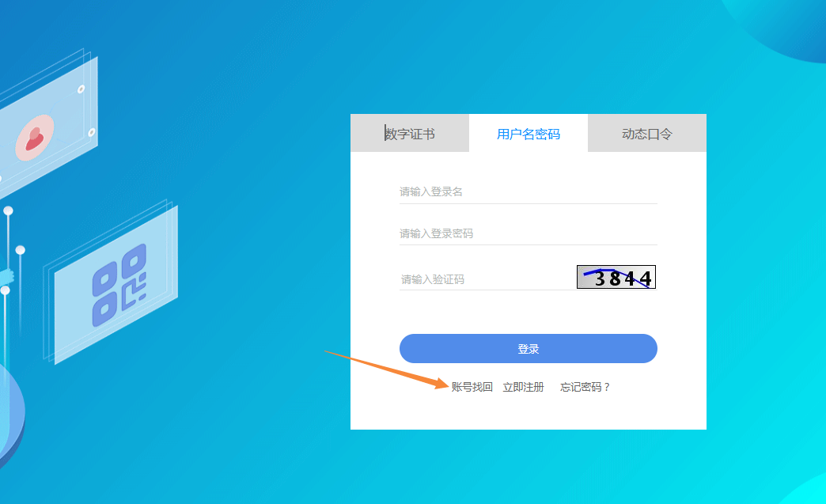826x504 pixels.
Task: Click the pink user avatar icon
Action: (35, 137)
